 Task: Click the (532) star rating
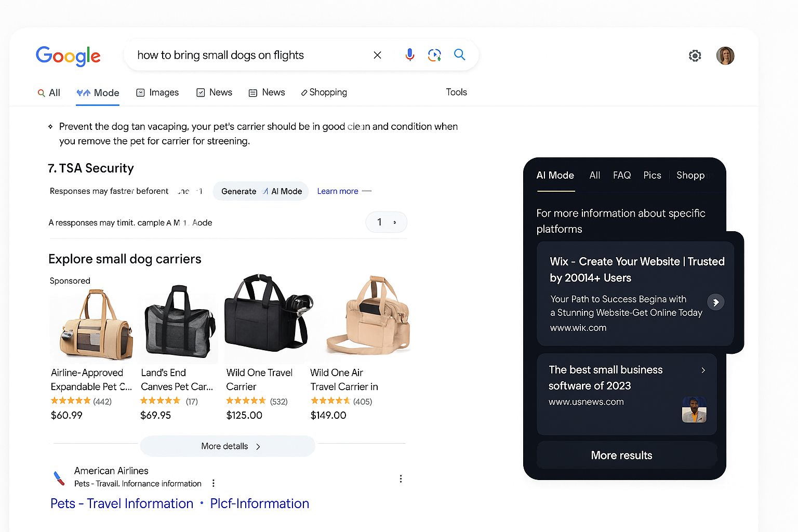click(x=257, y=401)
